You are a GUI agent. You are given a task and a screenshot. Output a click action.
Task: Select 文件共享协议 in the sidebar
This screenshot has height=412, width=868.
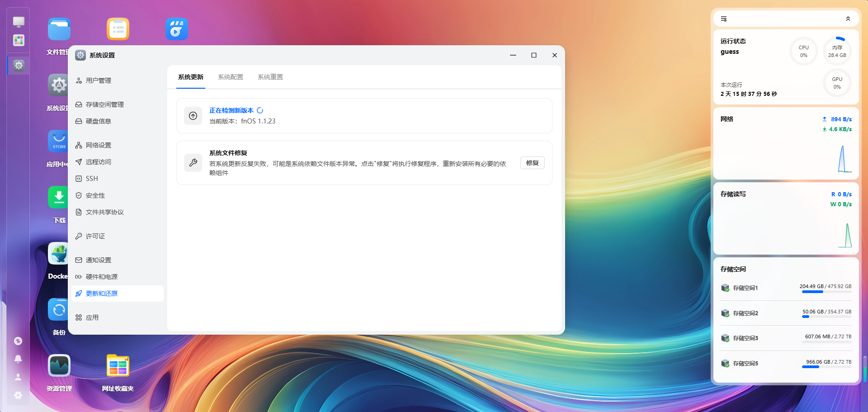118,212
